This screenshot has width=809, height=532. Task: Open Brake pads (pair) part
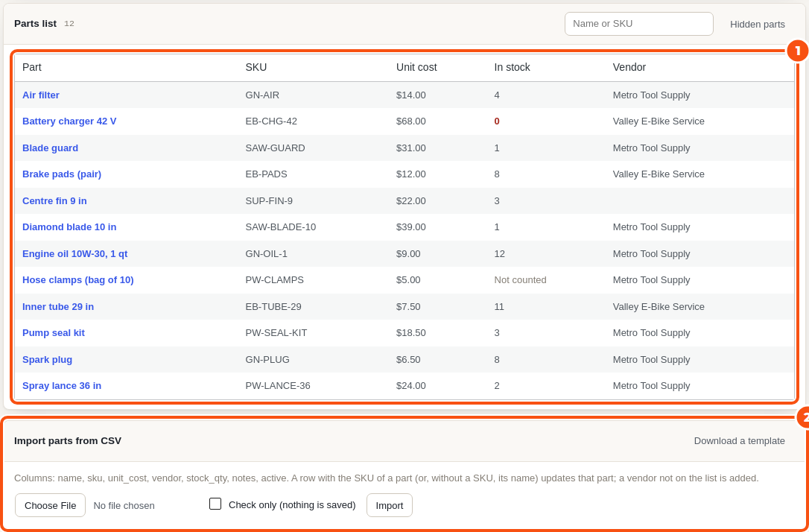pos(61,174)
